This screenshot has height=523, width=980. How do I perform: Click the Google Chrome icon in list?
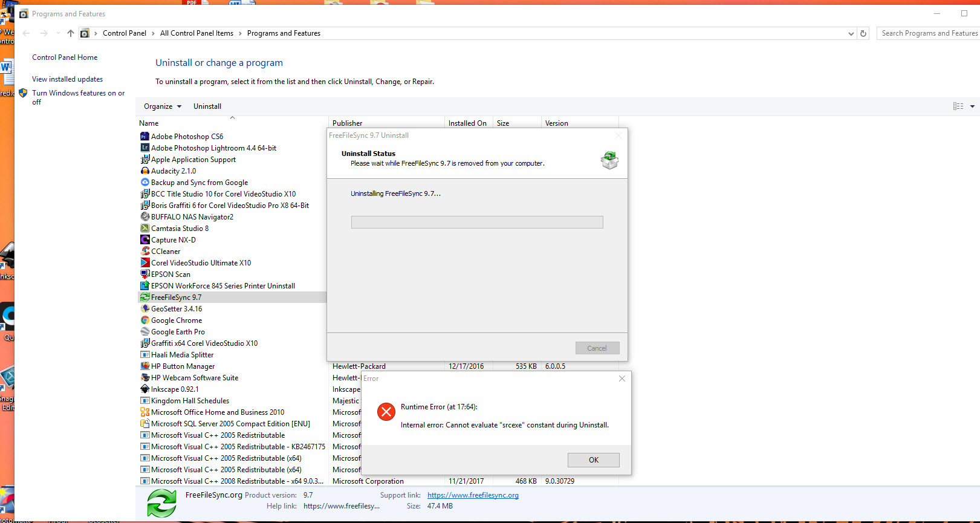click(x=144, y=320)
